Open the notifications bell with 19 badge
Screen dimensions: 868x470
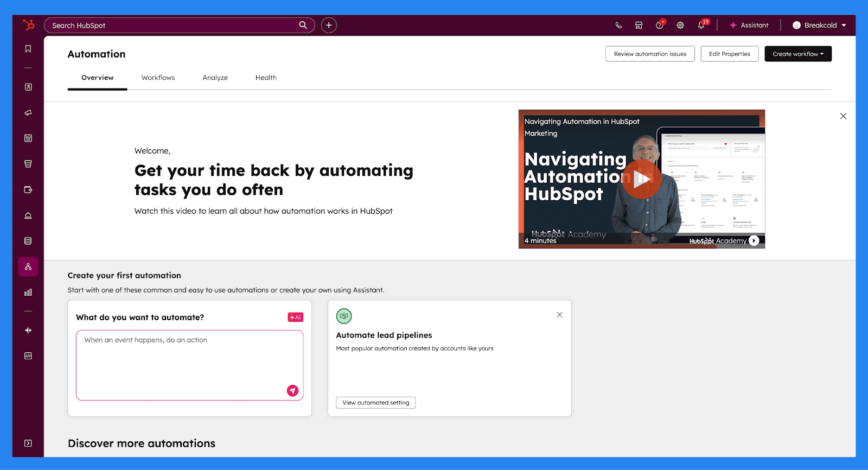coord(702,24)
